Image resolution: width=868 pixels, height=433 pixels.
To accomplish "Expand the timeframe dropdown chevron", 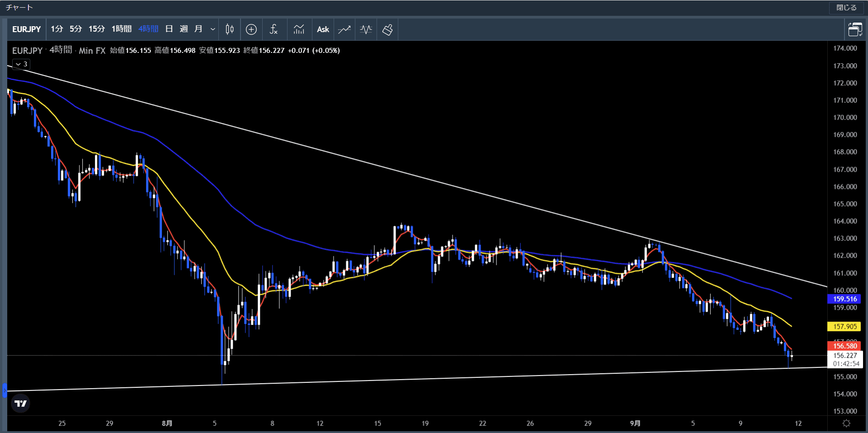I will (x=212, y=29).
